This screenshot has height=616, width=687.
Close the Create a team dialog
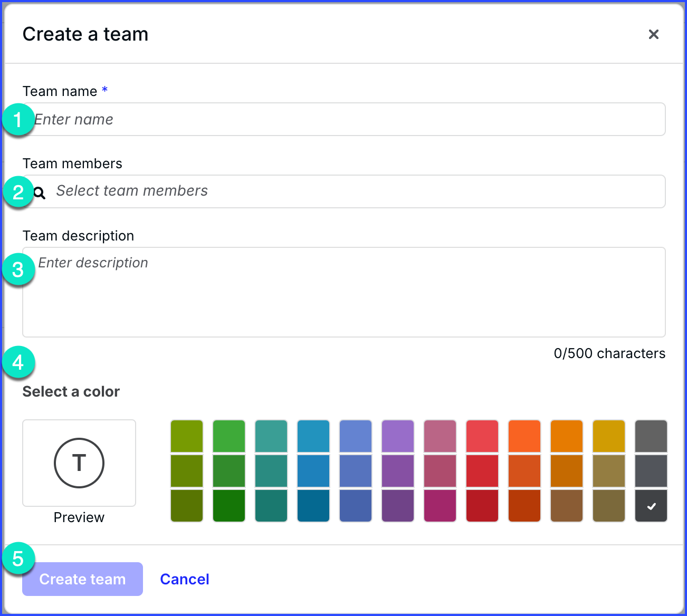coord(653,34)
